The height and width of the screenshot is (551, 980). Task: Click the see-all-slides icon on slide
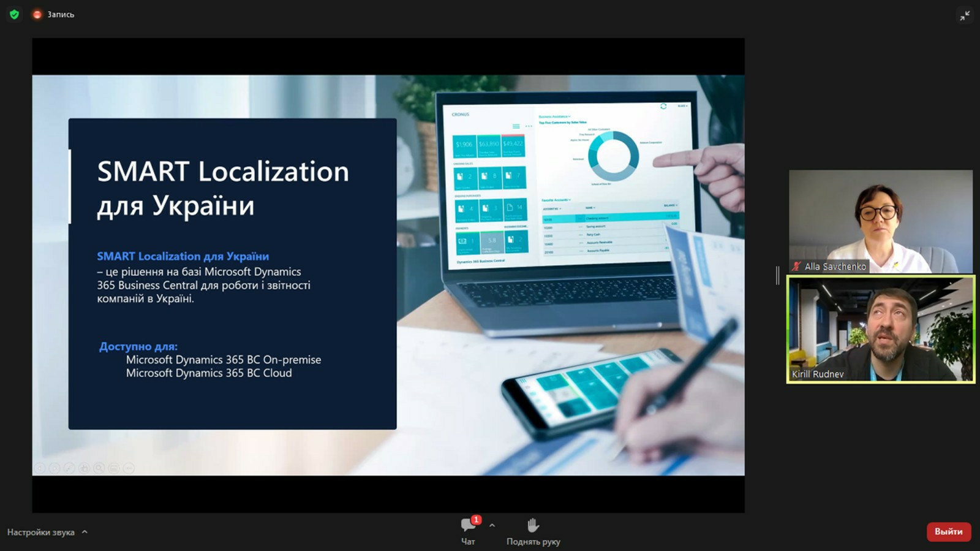(x=84, y=468)
